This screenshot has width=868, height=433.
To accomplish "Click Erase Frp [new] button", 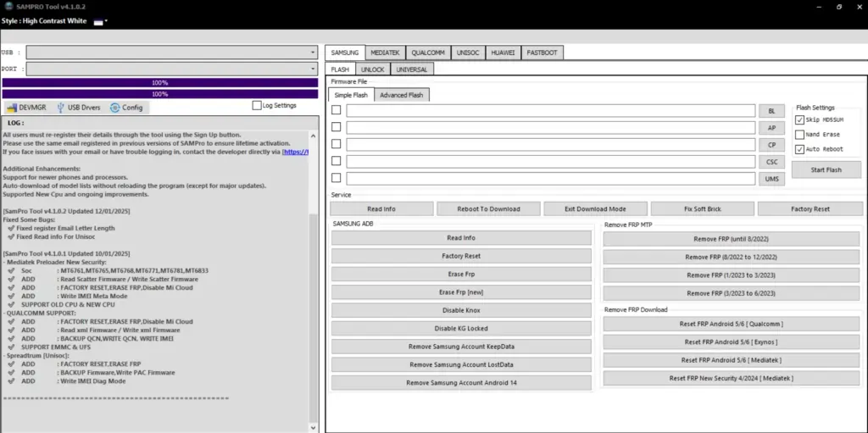I will pyautogui.click(x=461, y=292).
